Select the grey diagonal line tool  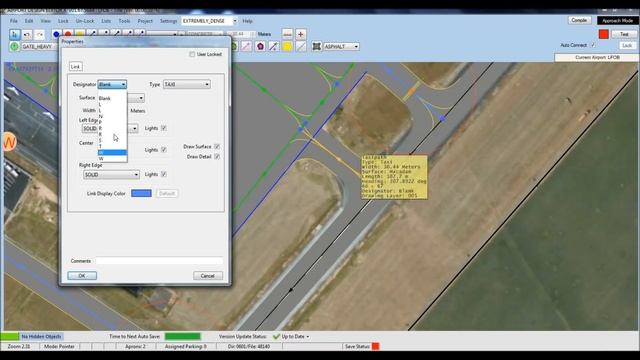301,47
